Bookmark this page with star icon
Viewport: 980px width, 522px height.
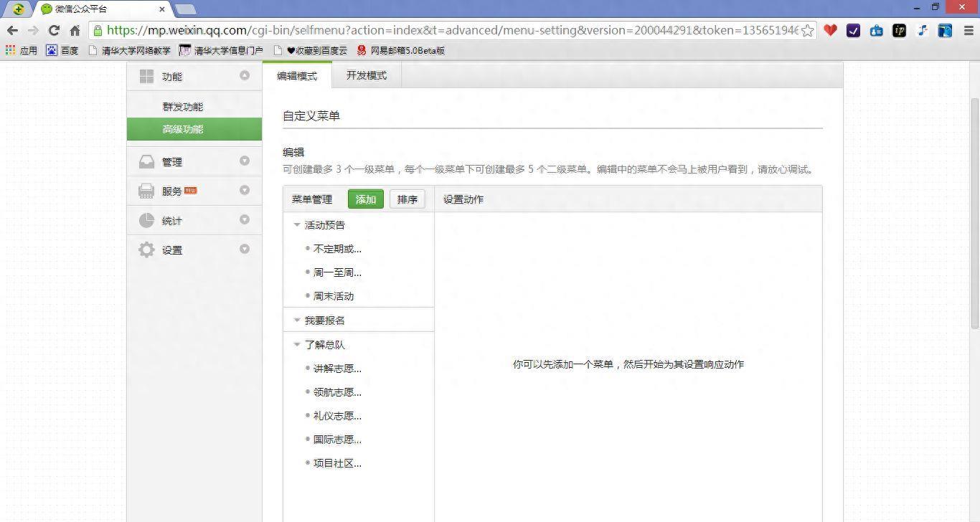tap(807, 30)
